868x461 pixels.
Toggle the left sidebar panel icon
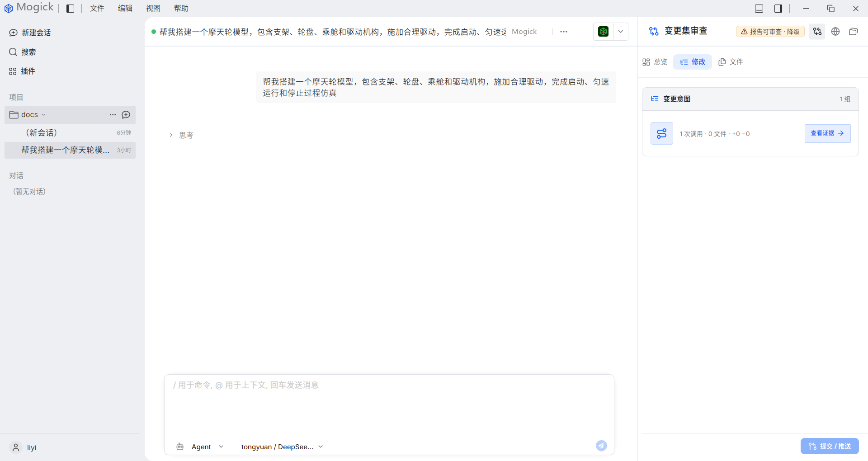pos(70,9)
